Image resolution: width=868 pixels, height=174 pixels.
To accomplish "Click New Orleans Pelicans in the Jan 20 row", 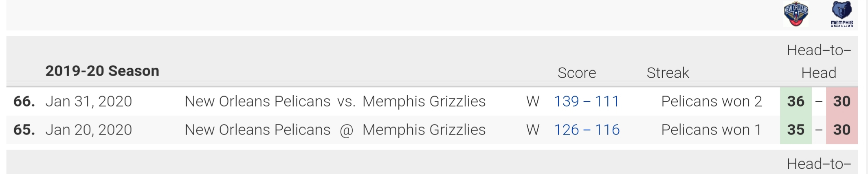I will click(x=257, y=130).
